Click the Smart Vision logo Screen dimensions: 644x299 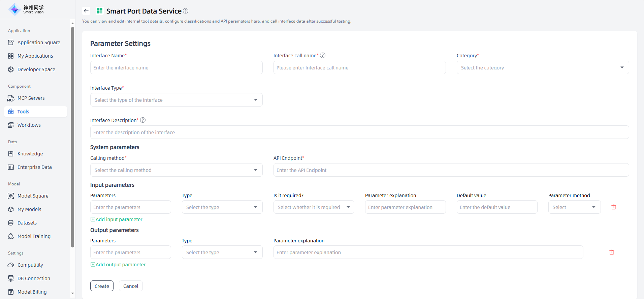[26, 9]
